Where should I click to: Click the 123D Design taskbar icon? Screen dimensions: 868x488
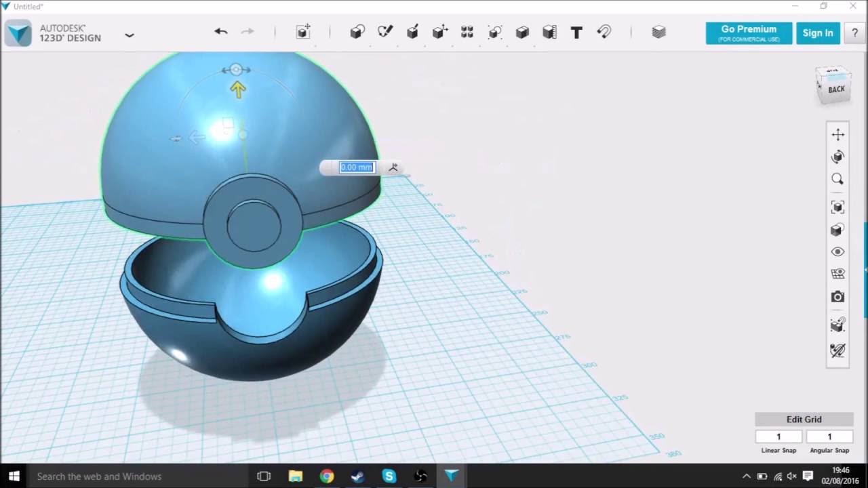click(452, 476)
